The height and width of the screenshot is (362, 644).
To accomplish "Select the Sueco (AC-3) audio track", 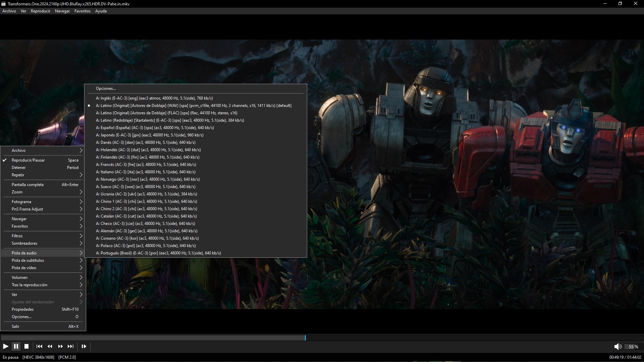I will point(196,187).
